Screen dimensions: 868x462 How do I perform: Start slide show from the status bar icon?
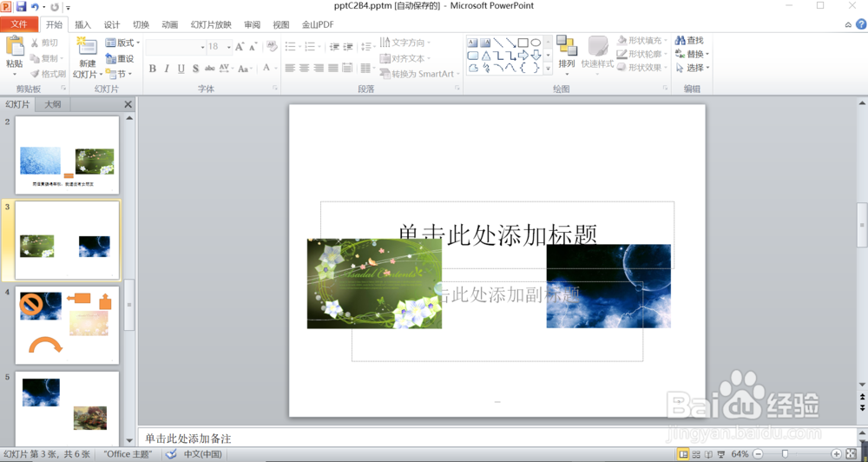721,454
